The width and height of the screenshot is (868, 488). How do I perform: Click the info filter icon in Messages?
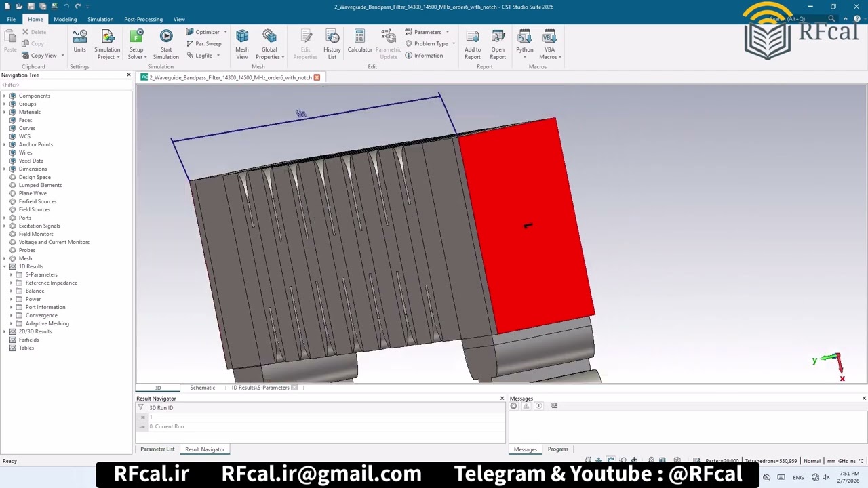click(x=538, y=406)
